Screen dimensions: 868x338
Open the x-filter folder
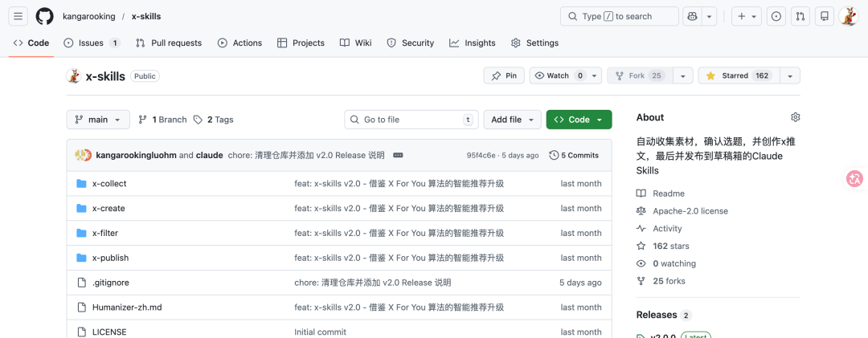105,233
